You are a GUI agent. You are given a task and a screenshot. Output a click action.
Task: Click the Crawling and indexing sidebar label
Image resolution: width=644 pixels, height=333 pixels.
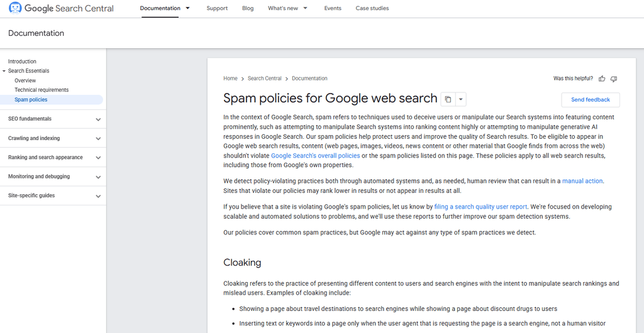34,138
